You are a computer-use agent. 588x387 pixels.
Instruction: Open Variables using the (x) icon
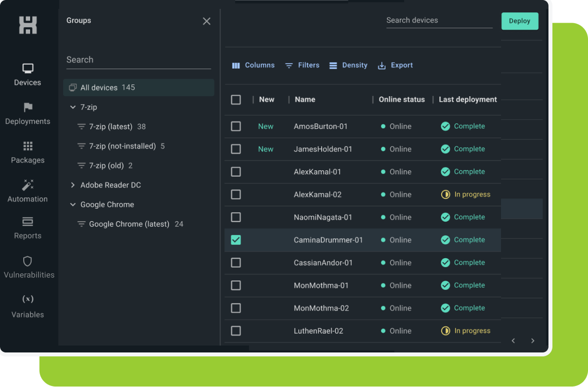coord(27,306)
